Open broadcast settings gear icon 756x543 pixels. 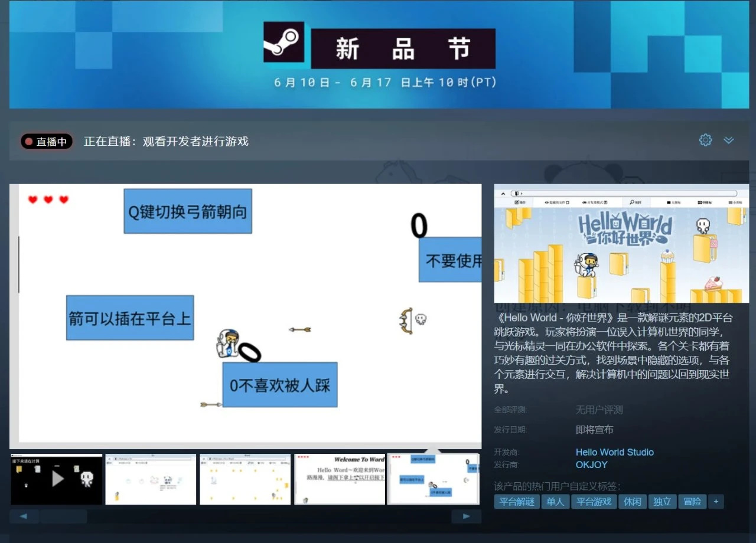pyautogui.click(x=705, y=140)
